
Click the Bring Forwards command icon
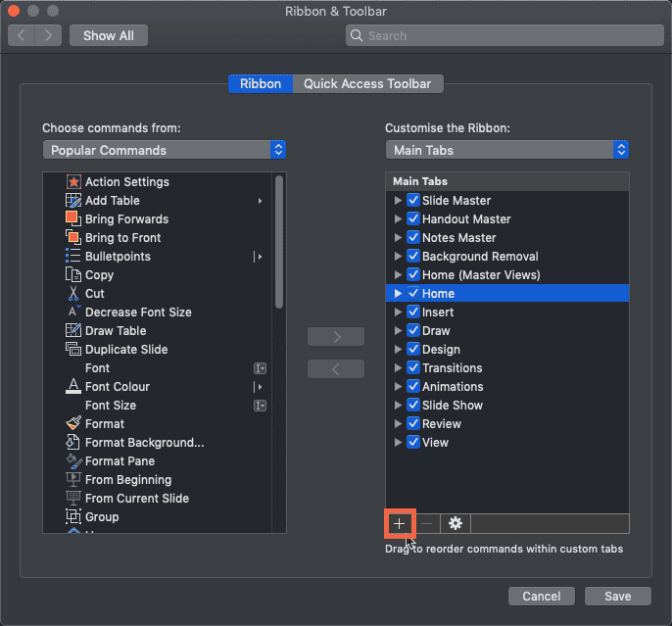pos(72,219)
